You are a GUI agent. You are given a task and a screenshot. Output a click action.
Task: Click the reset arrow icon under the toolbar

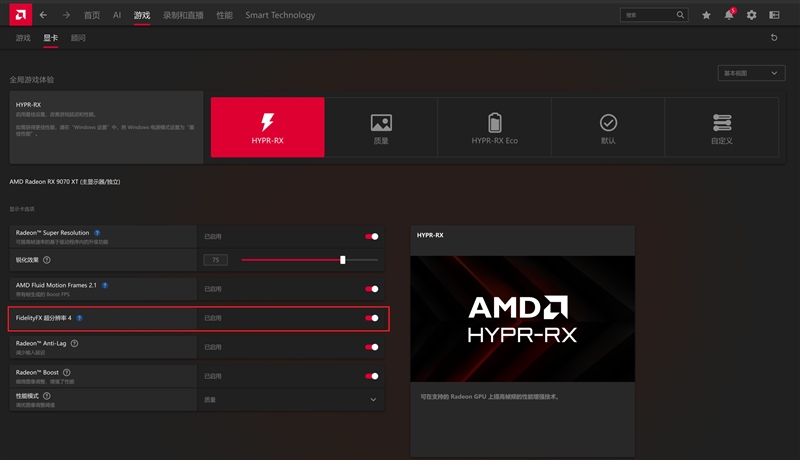774,37
